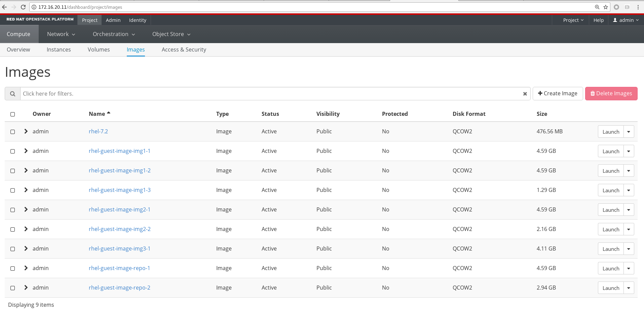Screen dimensions: 644x332
Task: Expand the details of rhel-guest-image-img2-1 row
Action: [x=26, y=209]
